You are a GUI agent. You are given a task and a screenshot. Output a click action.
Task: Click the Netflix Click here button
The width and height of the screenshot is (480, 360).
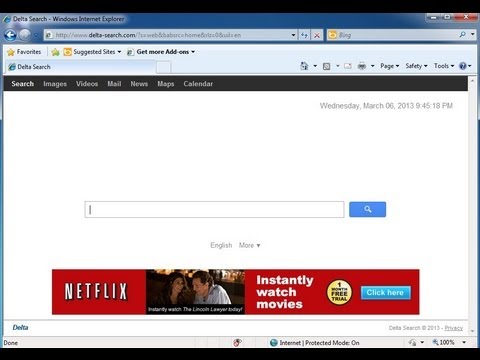(x=385, y=293)
